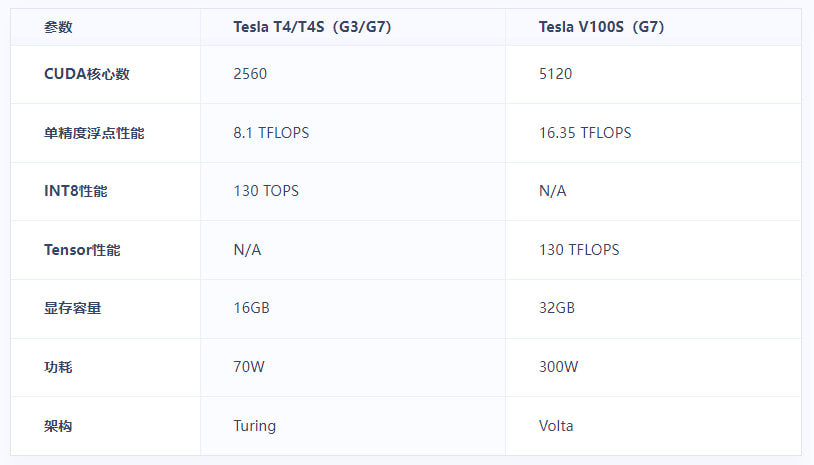Click the 2560 CUDA core value
This screenshot has width=814, height=465.
click(x=250, y=74)
